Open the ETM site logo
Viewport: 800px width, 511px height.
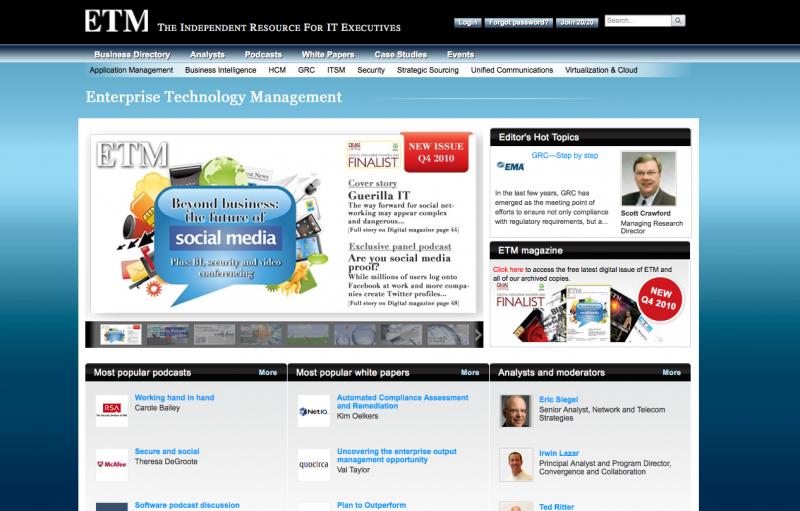tap(117, 21)
